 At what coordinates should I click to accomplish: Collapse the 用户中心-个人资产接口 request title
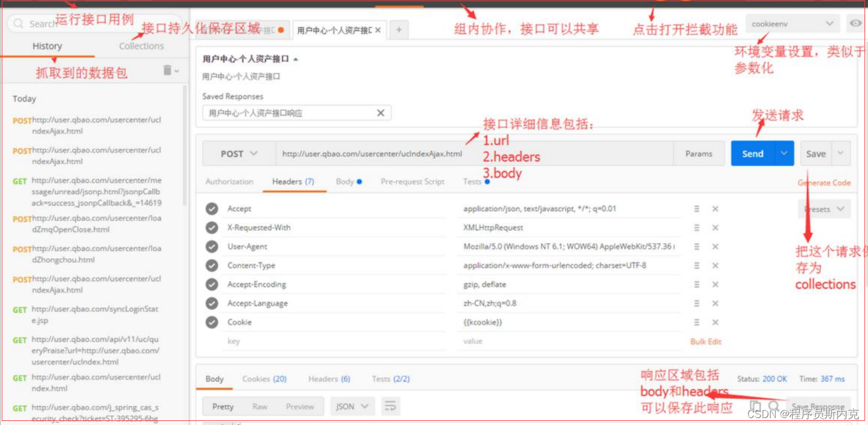tap(295, 59)
